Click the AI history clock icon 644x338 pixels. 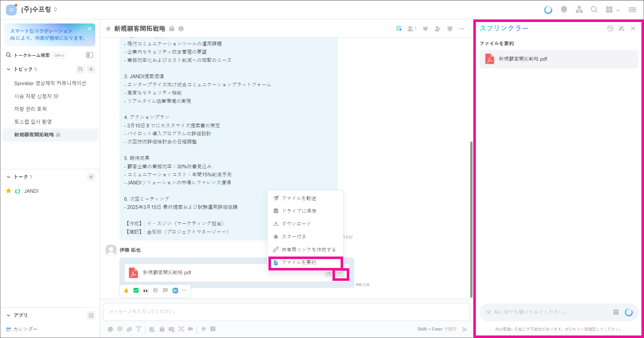[x=610, y=28]
